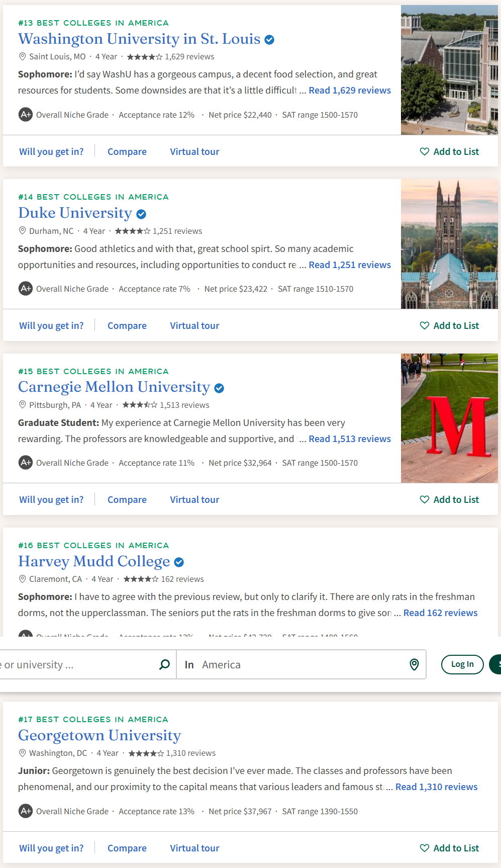Click the 'In America' location field
This screenshot has height=868, width=501.
[x=301, y=665]
